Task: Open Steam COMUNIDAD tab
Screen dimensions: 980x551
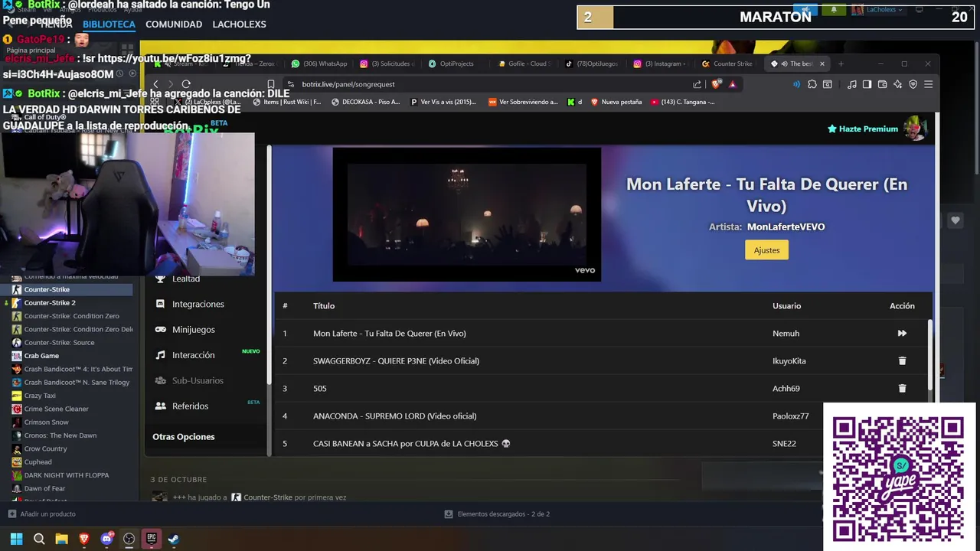Action: pyautogui.click(x=174, y=24)
